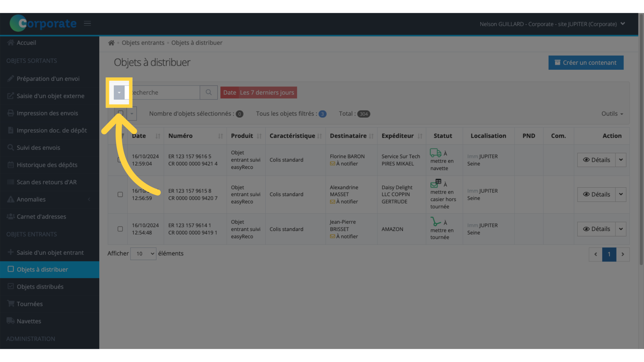Viewport: 644px width, 362px height.
Task: Expand action dropdown for Alexandrine MASSET row
Action: (x=621, y=194)
